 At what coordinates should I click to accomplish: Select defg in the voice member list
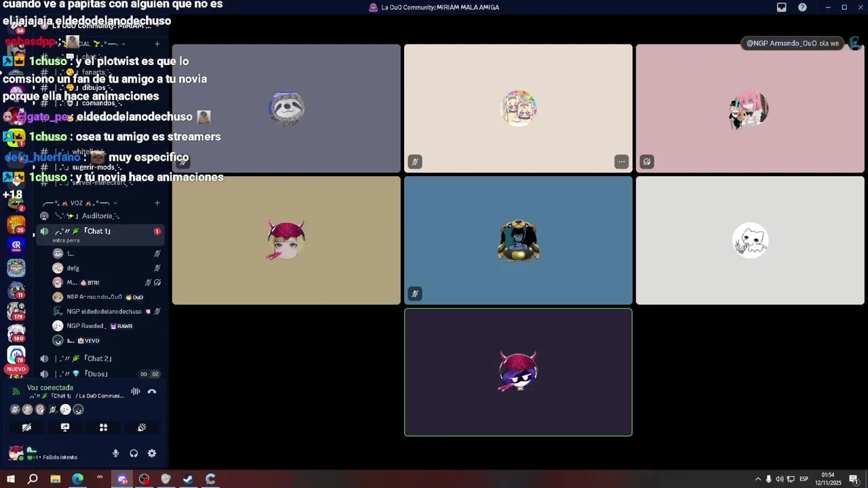106,268
